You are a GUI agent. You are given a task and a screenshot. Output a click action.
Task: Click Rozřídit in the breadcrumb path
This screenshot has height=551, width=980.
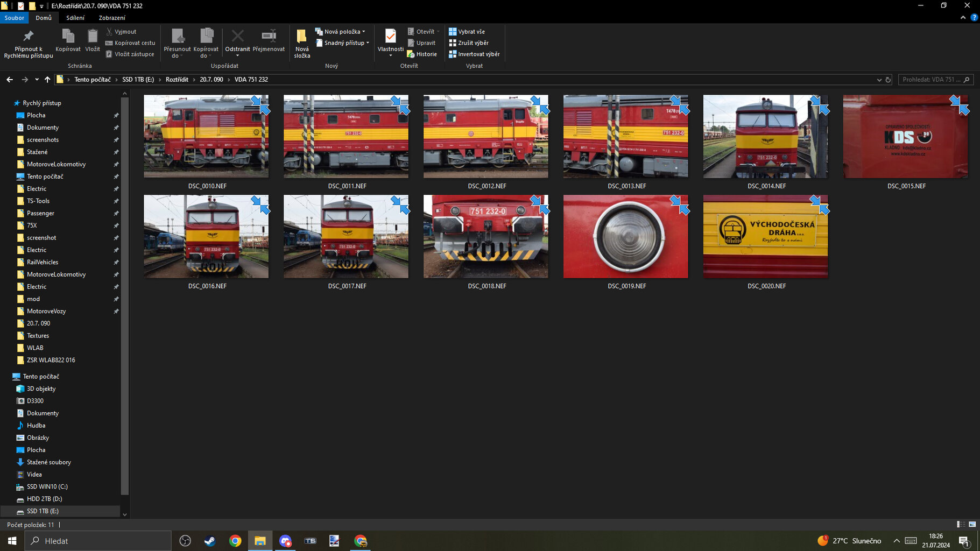click(x=177, y=80)
